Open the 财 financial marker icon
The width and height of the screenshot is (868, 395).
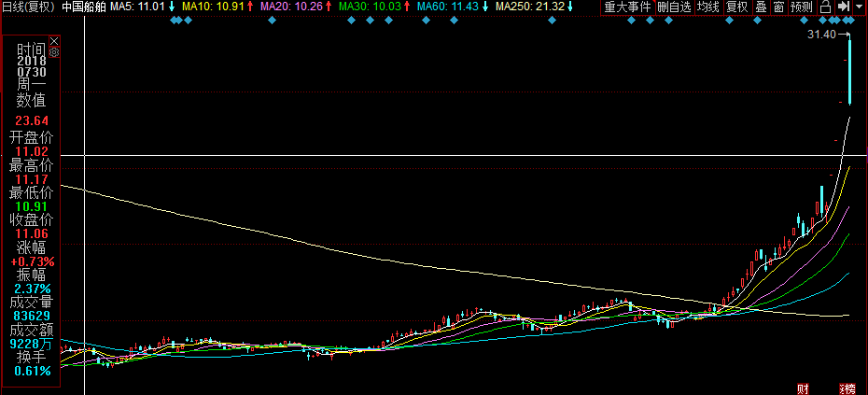pos(804,388)
